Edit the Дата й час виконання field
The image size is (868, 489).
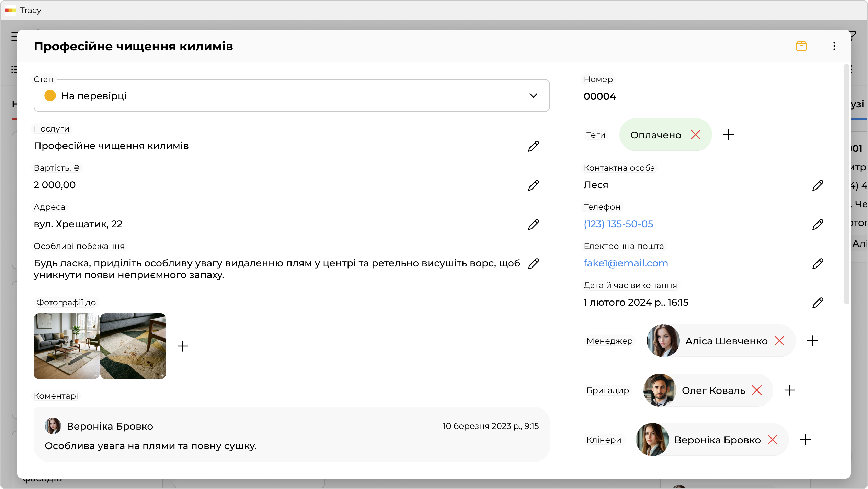pyautogui.click(x=818, y=303)
